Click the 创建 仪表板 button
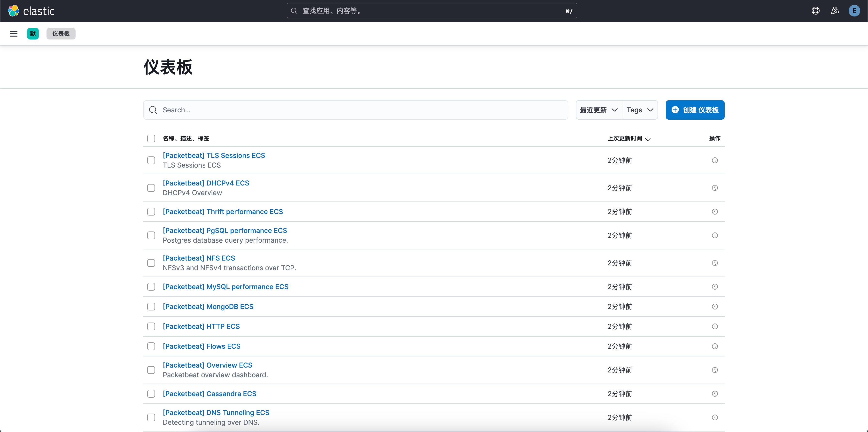The width and height of the screenshot is (868, 432). tap(695, 110)
